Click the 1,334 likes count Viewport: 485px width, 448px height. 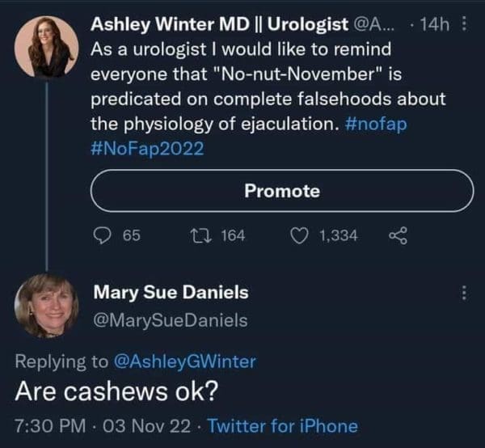pos(339,235)
